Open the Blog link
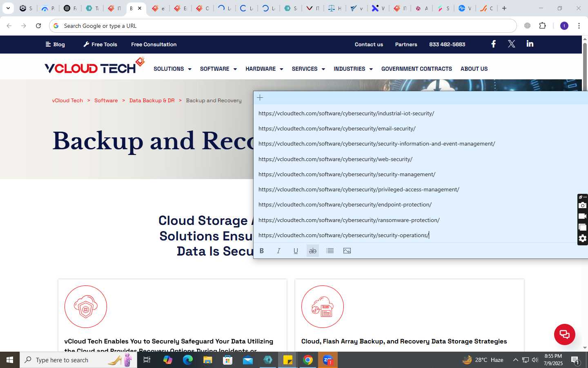The width and height of the screenshot is (588, 368). 55,45
